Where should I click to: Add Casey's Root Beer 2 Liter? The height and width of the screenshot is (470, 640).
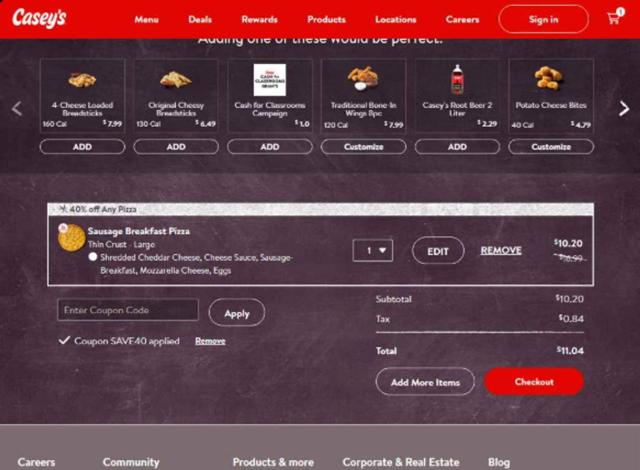click(x=457, y=146)
